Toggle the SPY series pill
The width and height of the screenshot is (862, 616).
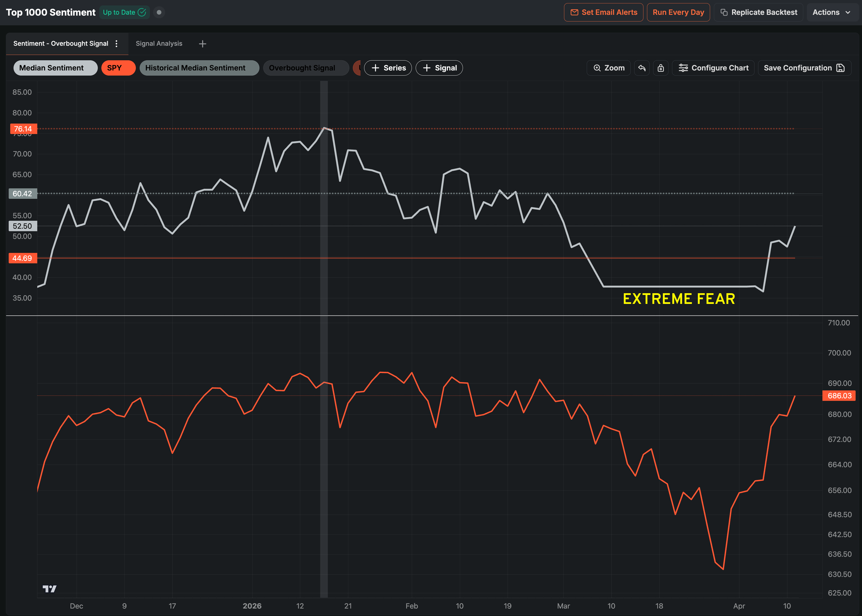pyautogui.click(x=118, y=68)
